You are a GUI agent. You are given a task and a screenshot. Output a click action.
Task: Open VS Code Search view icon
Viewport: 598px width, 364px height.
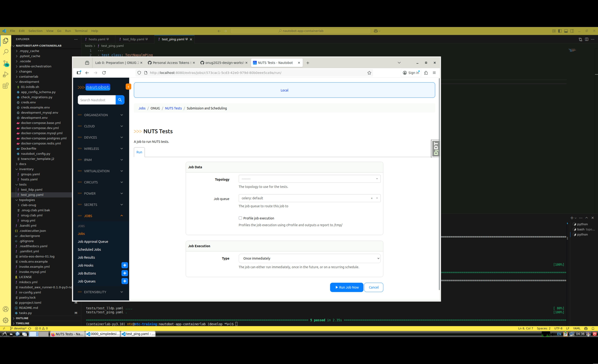6,52
